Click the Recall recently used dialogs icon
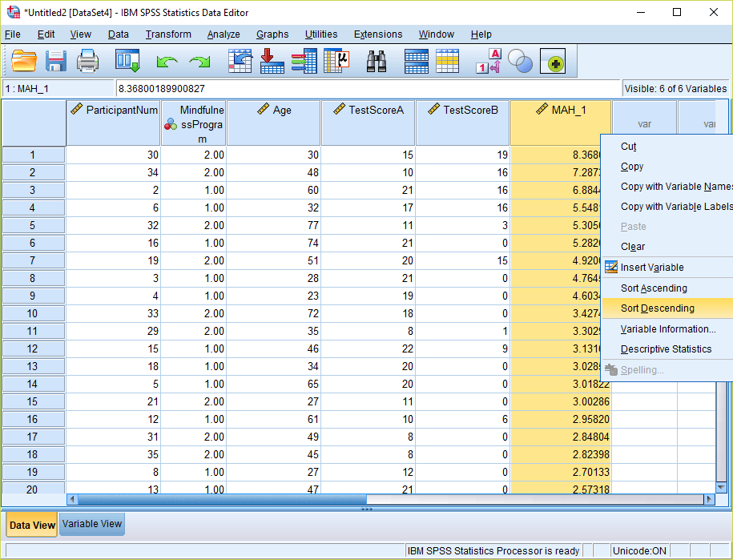 coord(127,62)
